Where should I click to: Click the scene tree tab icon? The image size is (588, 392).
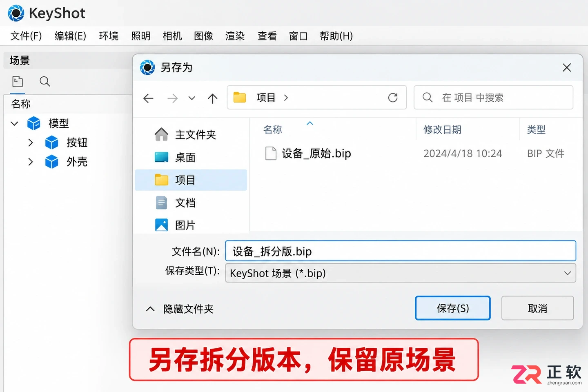18,82
